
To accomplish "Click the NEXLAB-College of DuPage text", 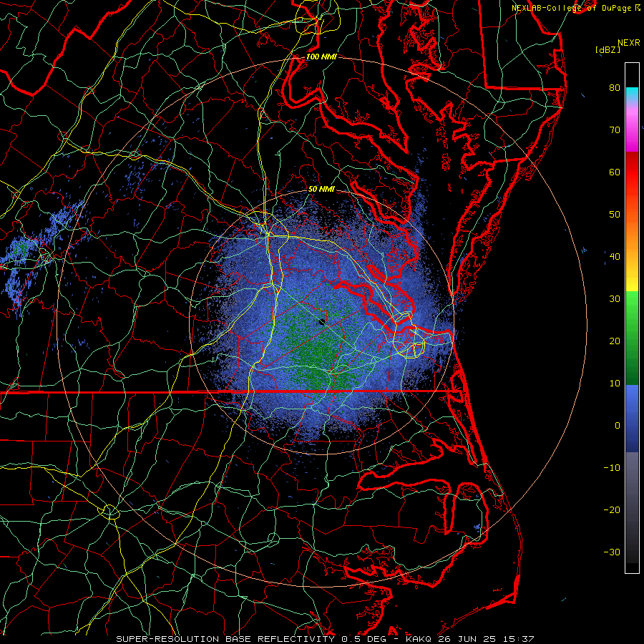I will coord(571,8).
